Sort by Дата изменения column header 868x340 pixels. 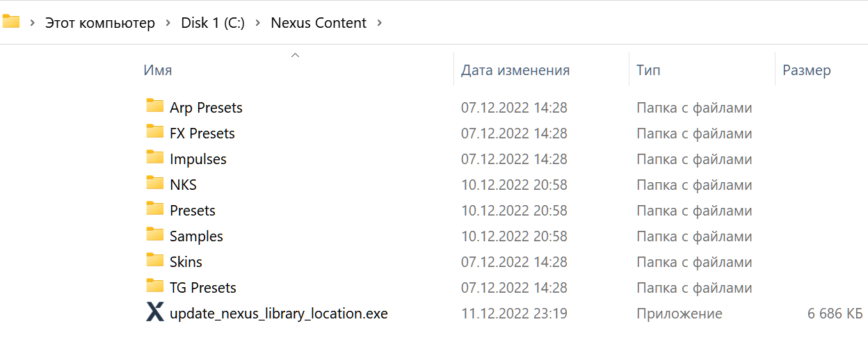coord(515,70)
